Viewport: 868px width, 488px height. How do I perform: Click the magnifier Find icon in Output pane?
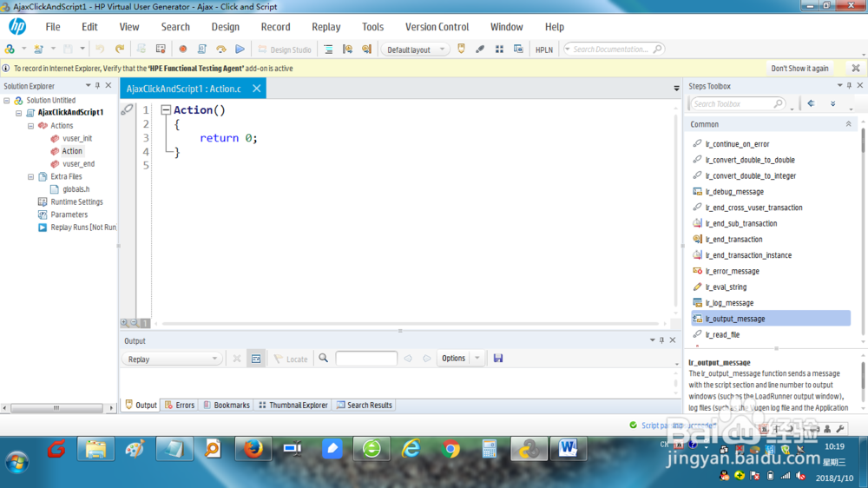click(x=323, y=359)
